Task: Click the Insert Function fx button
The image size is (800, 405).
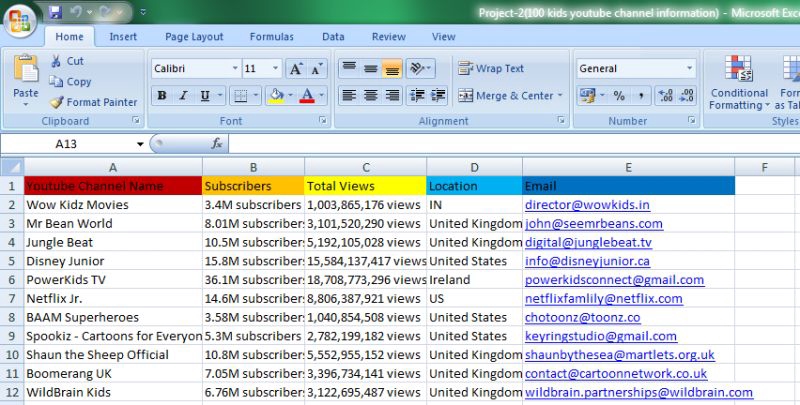Action: click(x=217, y=144)
